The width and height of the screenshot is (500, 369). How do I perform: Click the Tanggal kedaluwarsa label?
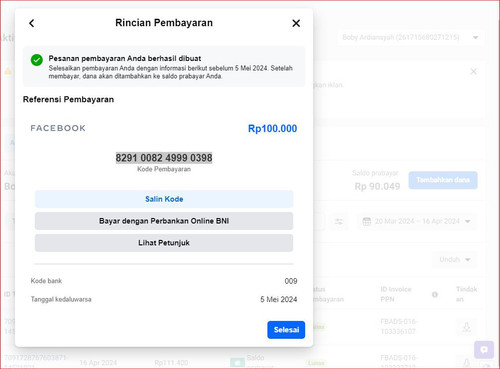point(61,299)
